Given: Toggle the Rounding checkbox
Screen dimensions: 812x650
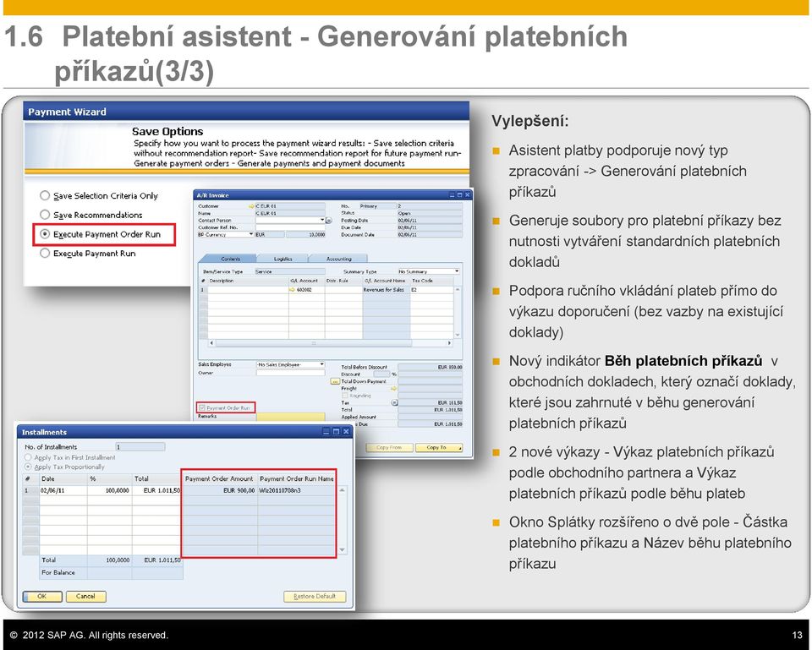Looking at the screenshot, I should [345, 396].
